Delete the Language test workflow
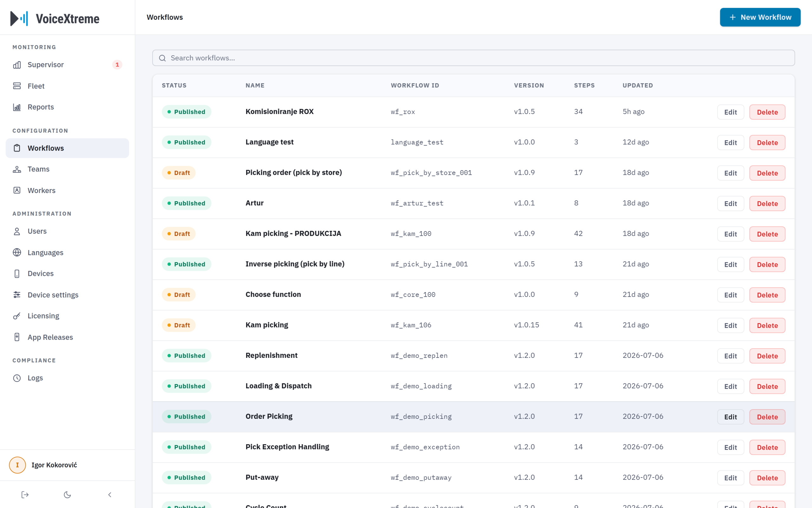Image resolution: width=812 pixels, height=508 pixels. (x=767, y=143)
